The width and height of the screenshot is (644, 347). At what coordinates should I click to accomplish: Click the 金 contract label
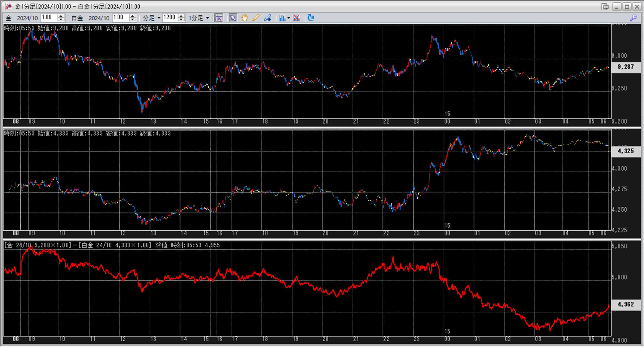click(9, 18)
